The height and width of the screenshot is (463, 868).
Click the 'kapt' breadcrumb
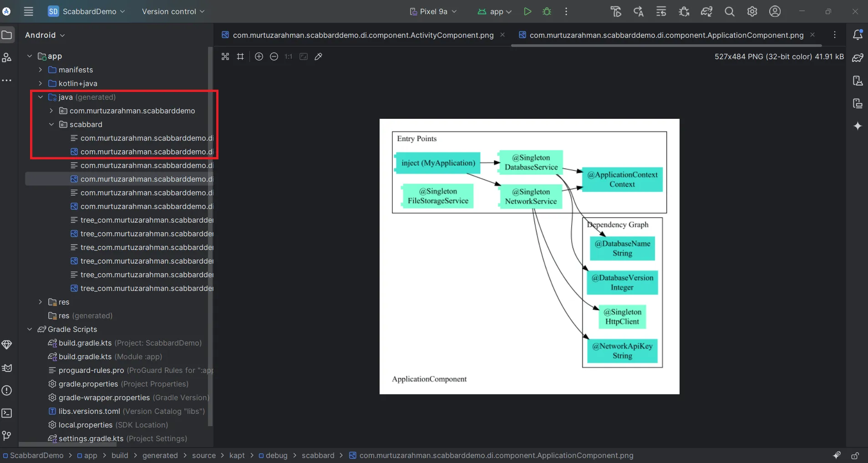coord(237,455)
